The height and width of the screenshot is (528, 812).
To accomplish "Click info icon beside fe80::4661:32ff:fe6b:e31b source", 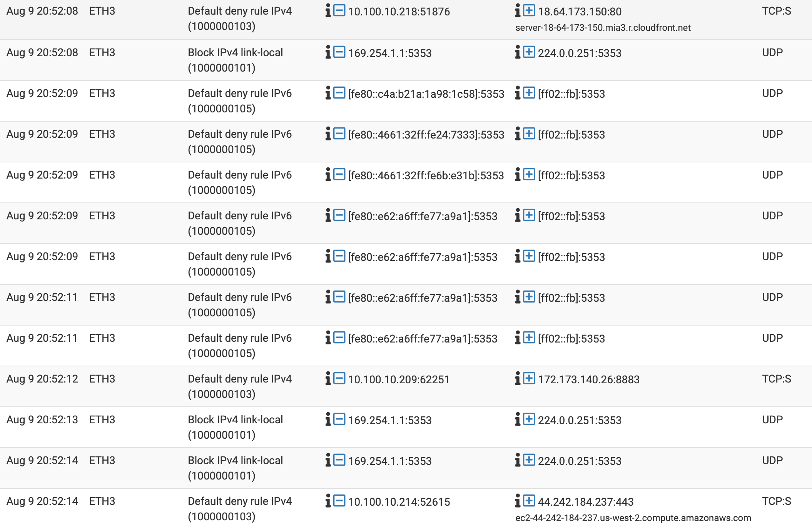I will (x=328, y=174).
